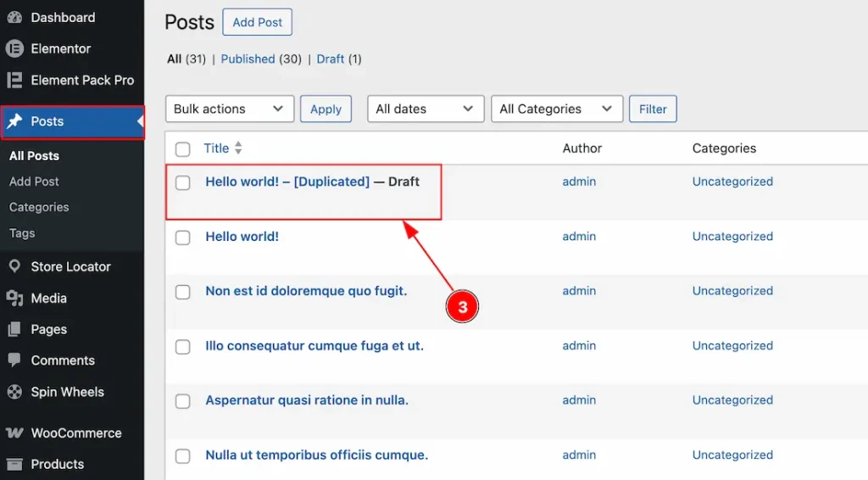Click the Pages icon in sidebar
868x480 pixels.
(14, 329)
